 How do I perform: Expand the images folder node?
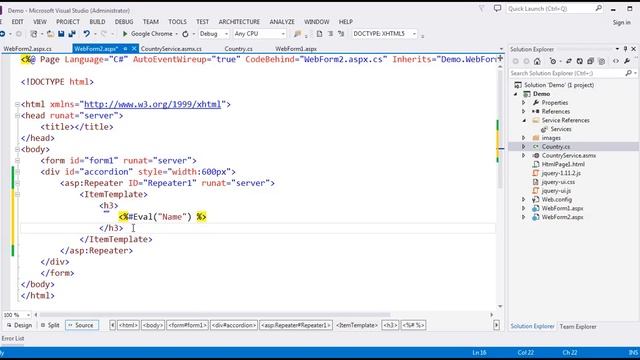(524, 138)
